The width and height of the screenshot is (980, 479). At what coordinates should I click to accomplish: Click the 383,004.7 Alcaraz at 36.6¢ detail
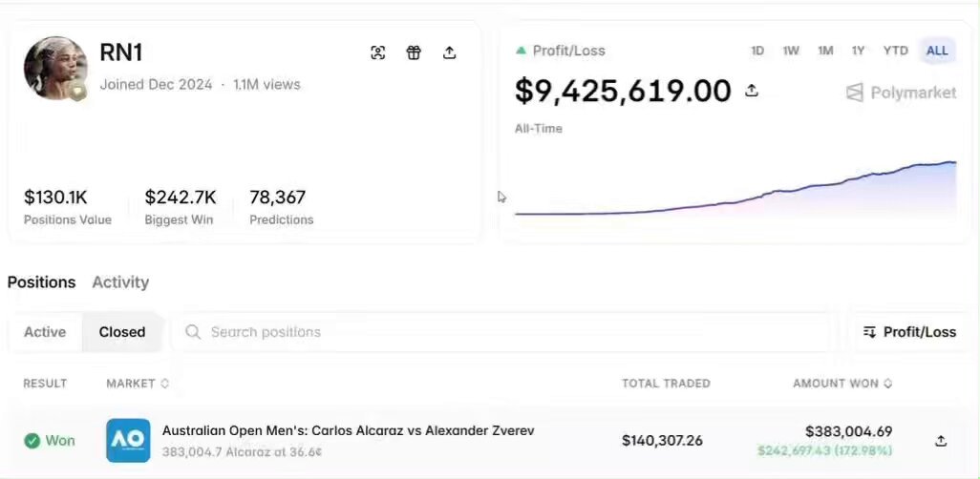pos(242,451)
